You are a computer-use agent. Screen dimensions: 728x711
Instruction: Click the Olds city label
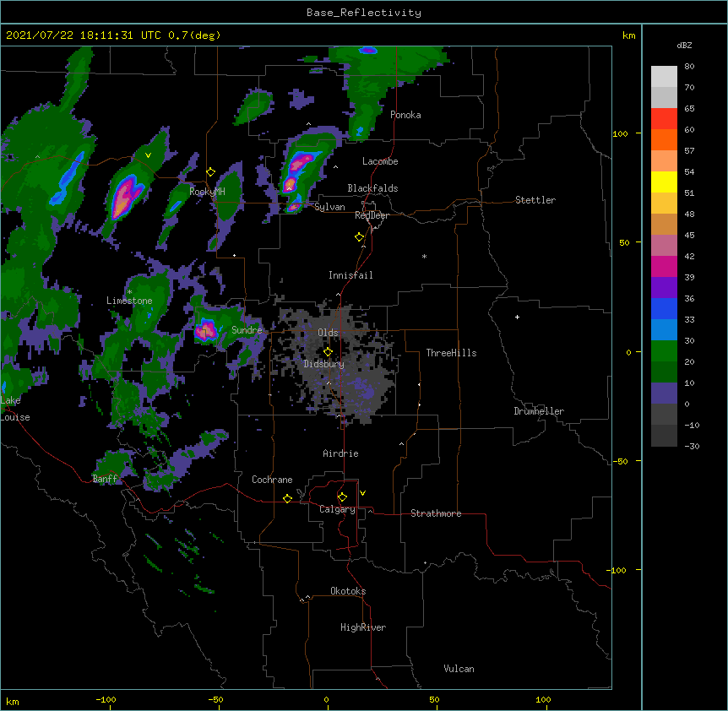(x=328, y=333)
